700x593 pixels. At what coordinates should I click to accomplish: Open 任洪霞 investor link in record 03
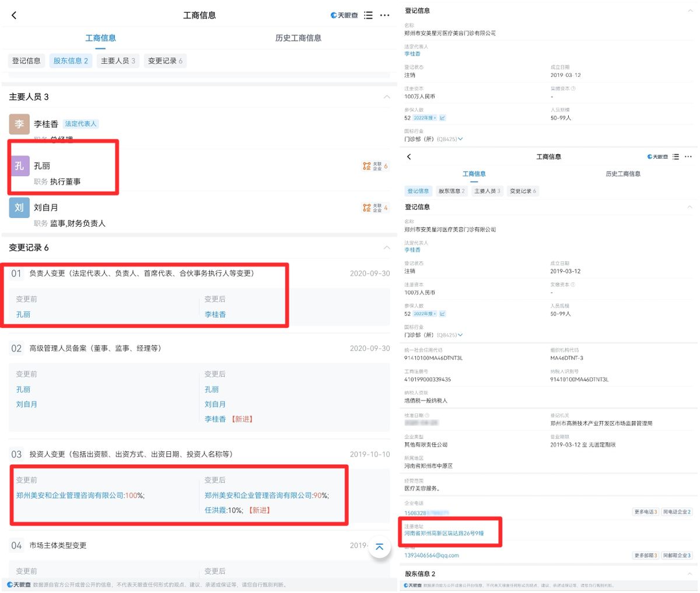click(216, 510)
